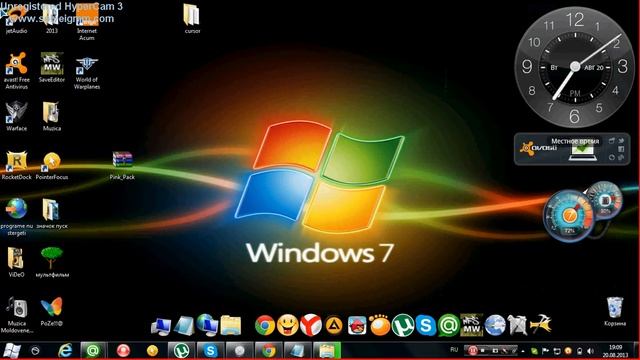Stop HyperCam recording with the square button
Screen dimensions: 640x360
[x=483, y=351]
